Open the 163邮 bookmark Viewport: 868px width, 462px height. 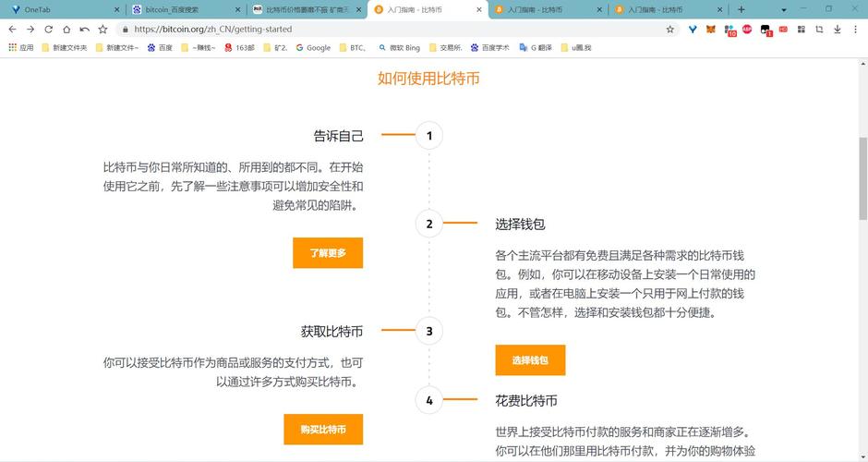[x=239, y=48]
